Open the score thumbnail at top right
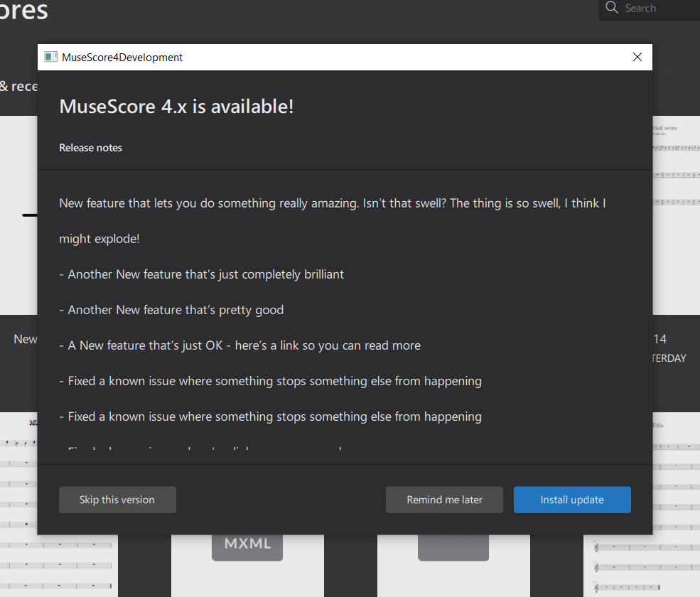This screenshot has width=700, height=597. 677,215
